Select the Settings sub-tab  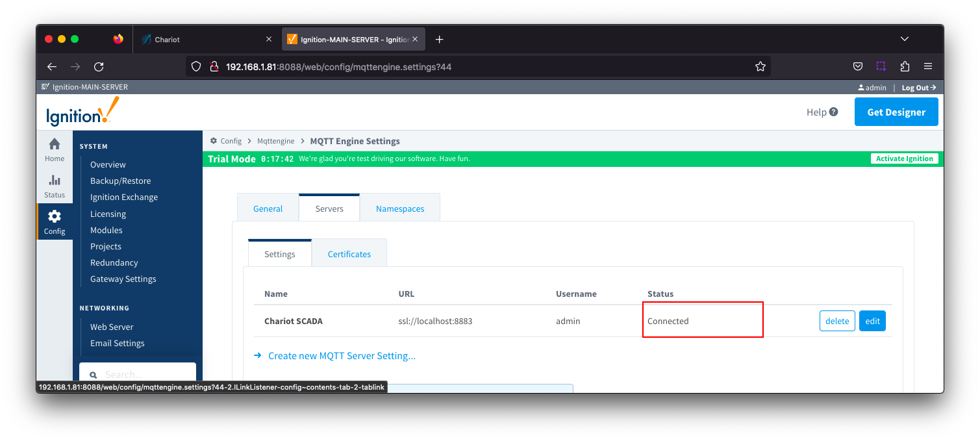(x=280, y=254)
